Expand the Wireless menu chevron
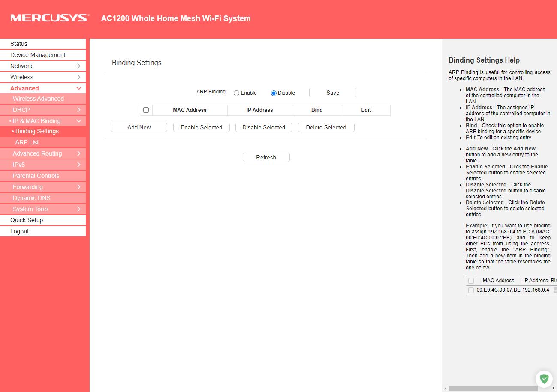Viewport: 557px width, 392px height. tap(79, 77)
